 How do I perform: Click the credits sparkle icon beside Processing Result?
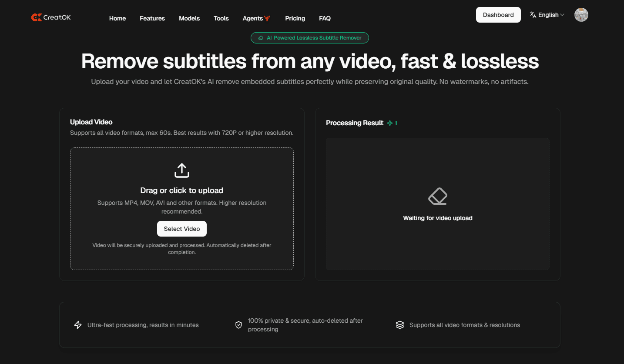tap(389, 123)
